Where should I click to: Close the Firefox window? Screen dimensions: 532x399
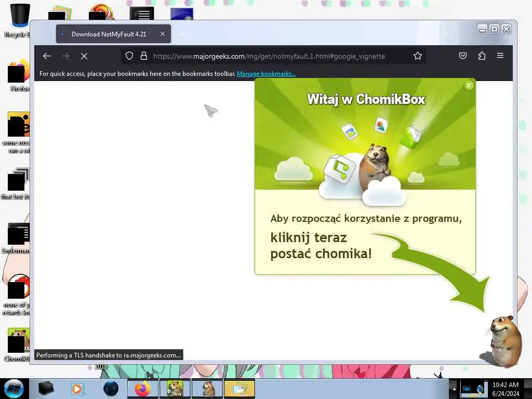point(506,30)
